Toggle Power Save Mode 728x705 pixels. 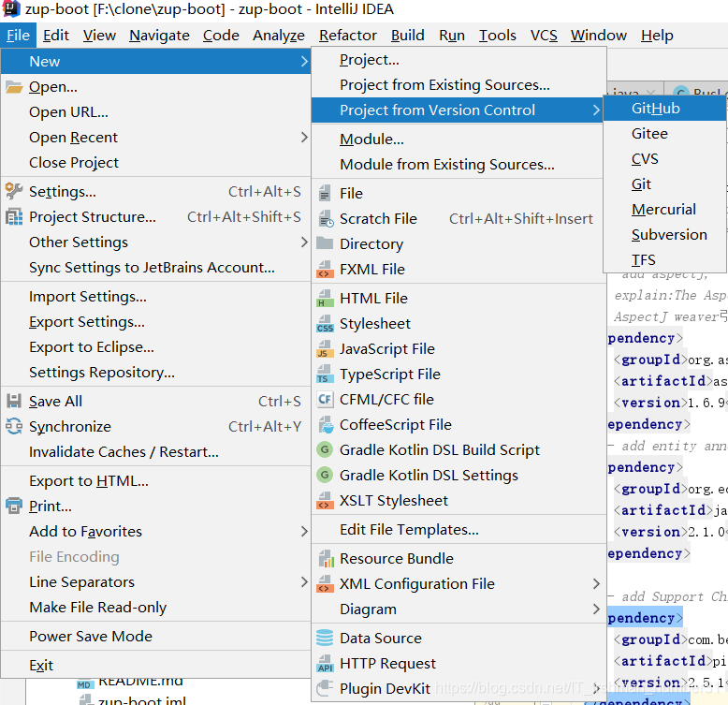[x=155, y=637]
